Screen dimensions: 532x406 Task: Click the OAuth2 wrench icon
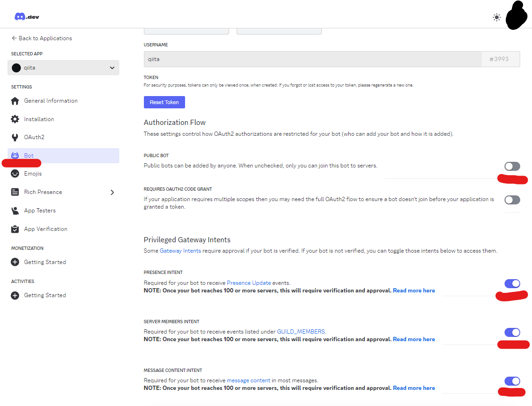tap(15, 137)
